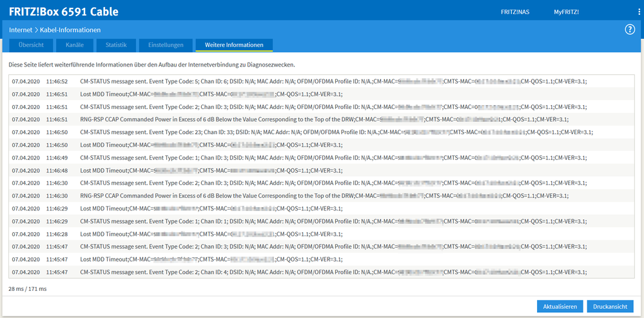Select log entry at 11:46:52
Screen dimensions: 644x318
[x=321, y=81]
